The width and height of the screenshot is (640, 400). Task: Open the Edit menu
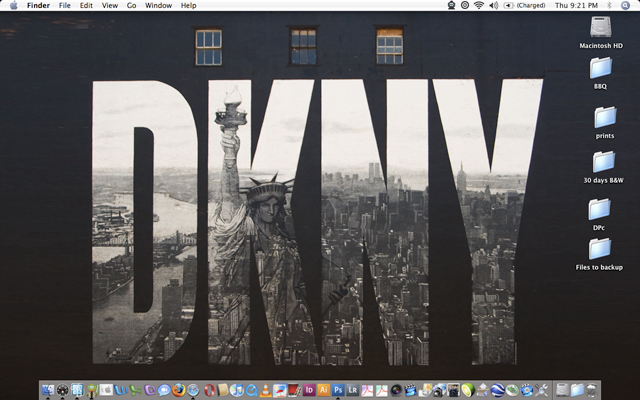pos(86,5)
